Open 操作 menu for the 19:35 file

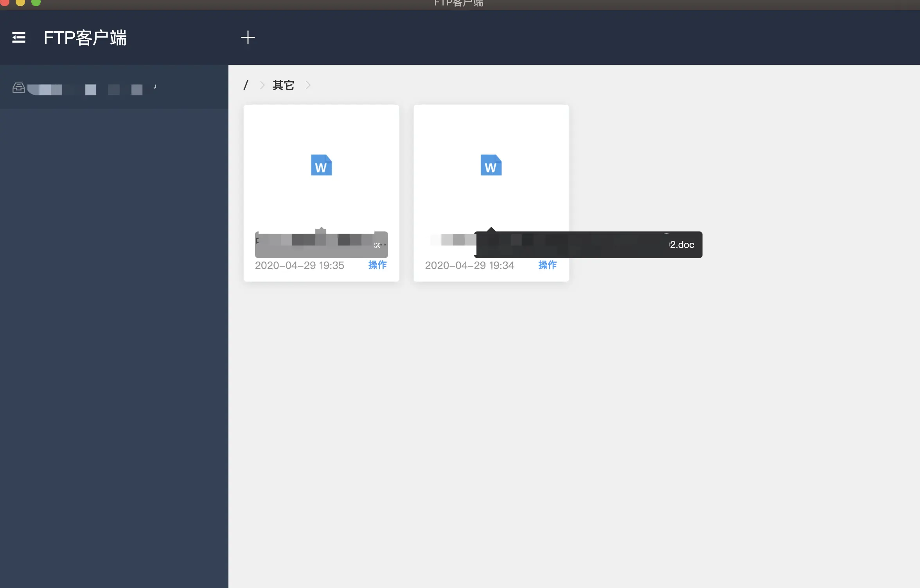377,265
